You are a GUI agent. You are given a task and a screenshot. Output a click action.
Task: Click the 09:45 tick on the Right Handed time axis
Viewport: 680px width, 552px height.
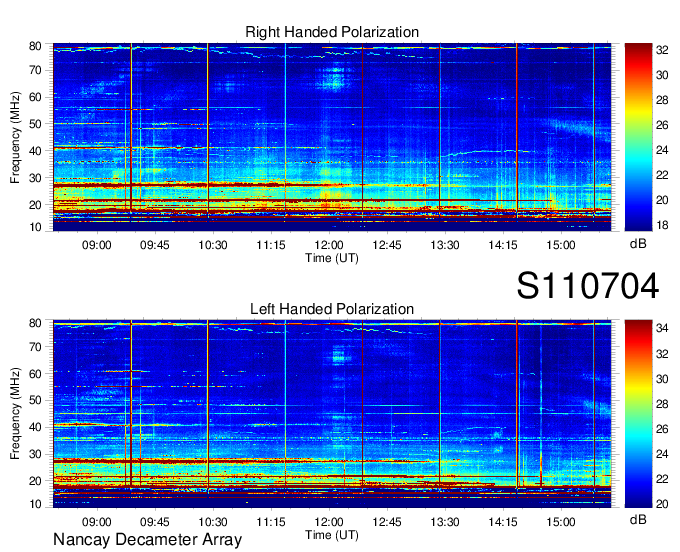pos(154,245)
